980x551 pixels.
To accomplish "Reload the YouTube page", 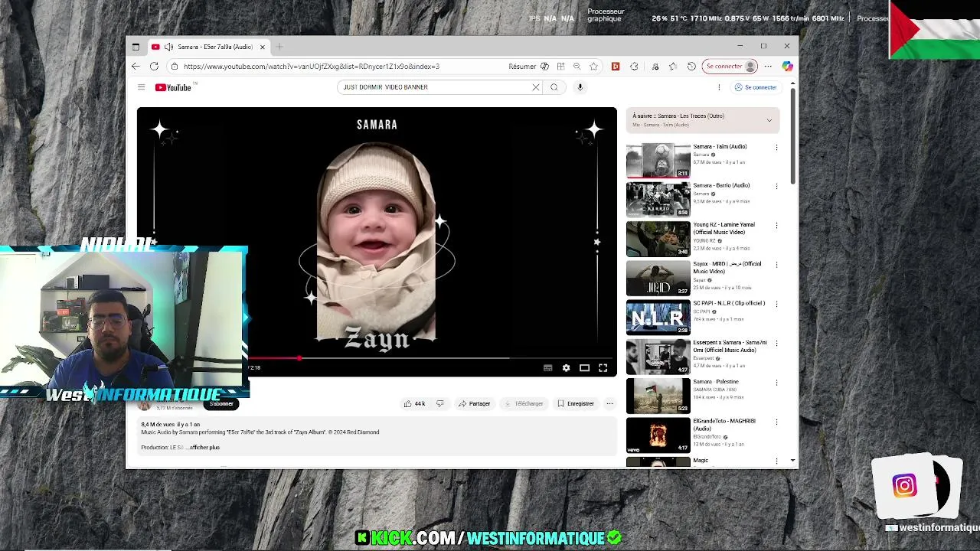I will pyautogui.click(x=154, y=67).
